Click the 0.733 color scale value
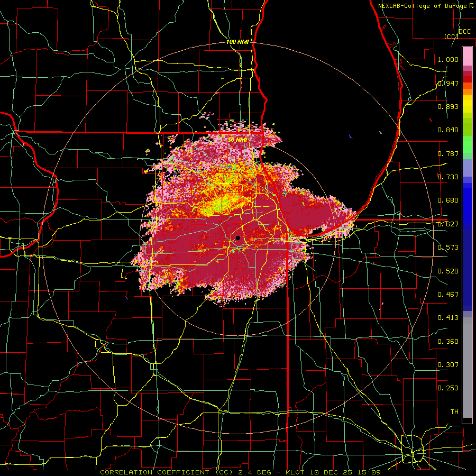 (448, 177)
